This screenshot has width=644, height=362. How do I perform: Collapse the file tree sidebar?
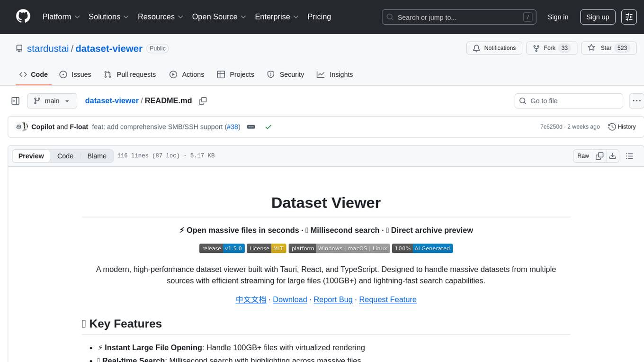tap(16, 101)
